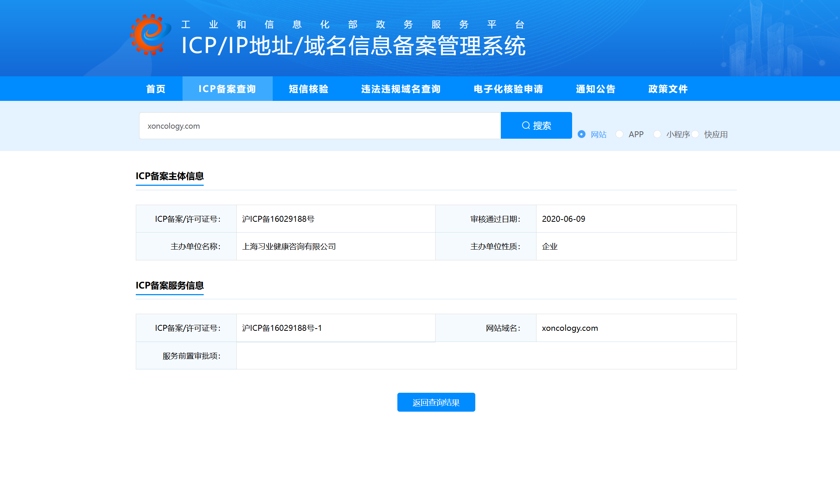Click the magnifier icon in search button
The height and width of the screenshot is (504, 840).
(526, 125)
